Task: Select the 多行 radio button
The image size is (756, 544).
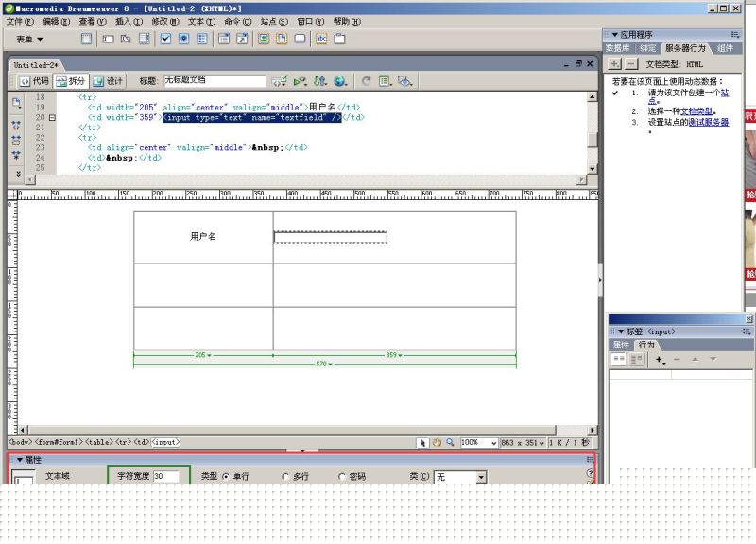Action: [285, 477]
